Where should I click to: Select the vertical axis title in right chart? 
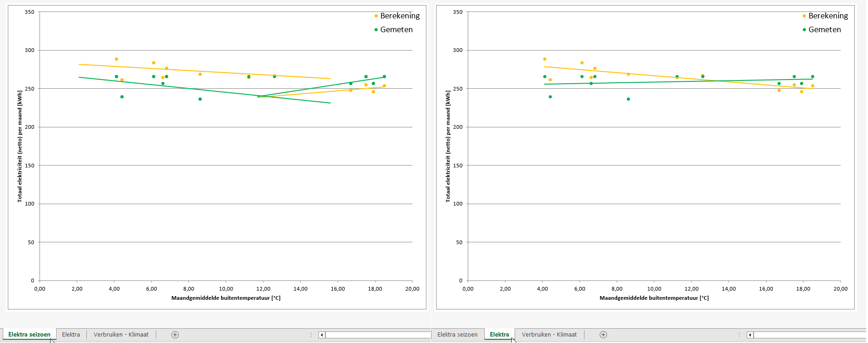click(x=448, y=146)
